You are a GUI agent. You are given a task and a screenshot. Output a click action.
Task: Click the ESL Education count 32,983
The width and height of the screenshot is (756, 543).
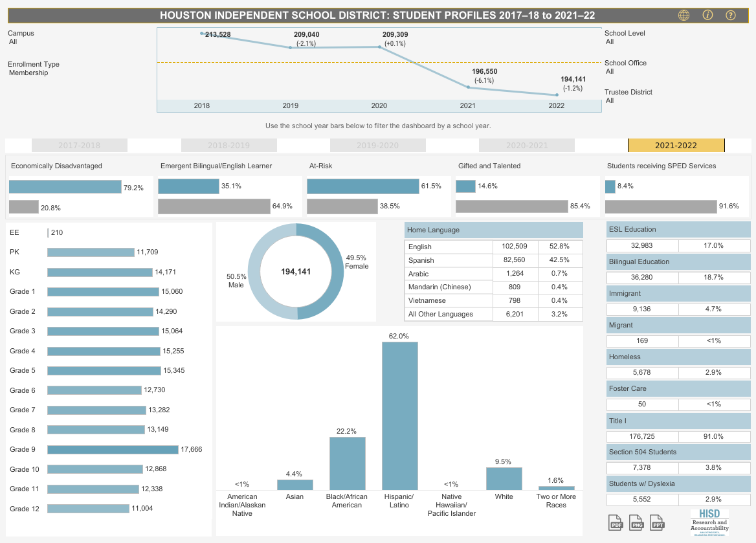641,245
